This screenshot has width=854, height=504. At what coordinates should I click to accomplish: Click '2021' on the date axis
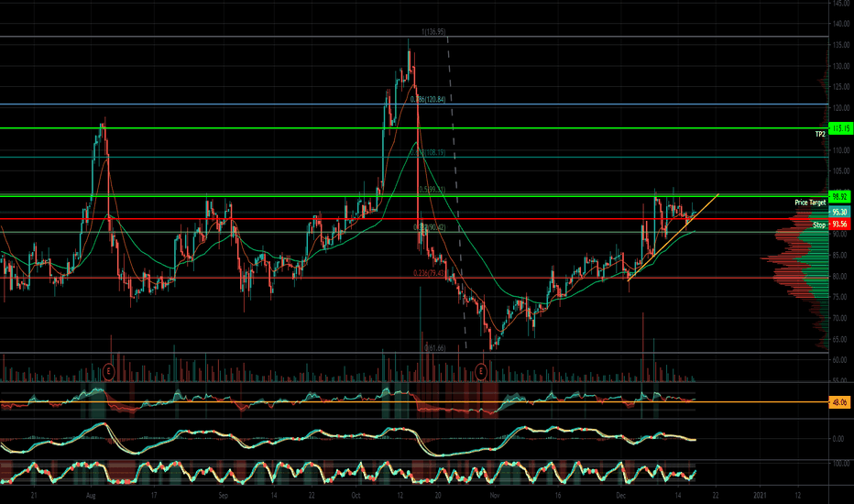[761, 496]
